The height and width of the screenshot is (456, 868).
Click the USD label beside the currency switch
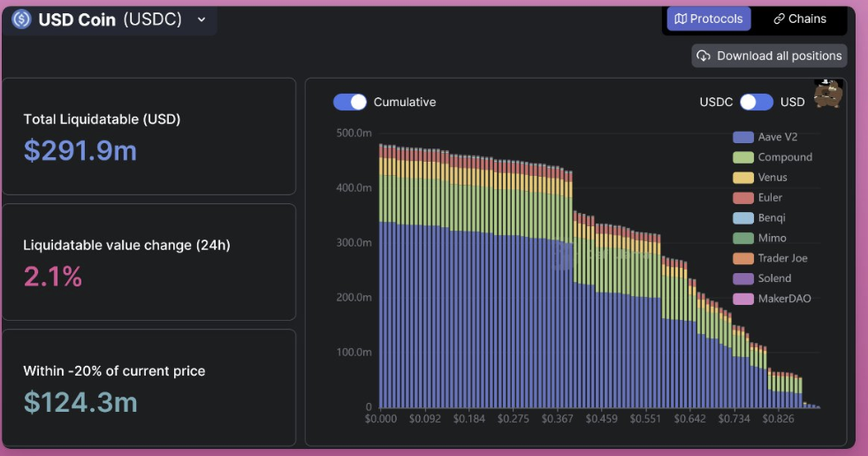point(792,103)
